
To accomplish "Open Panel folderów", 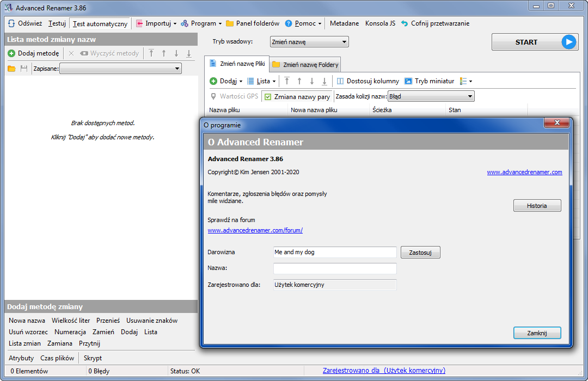I will point(253,23).
